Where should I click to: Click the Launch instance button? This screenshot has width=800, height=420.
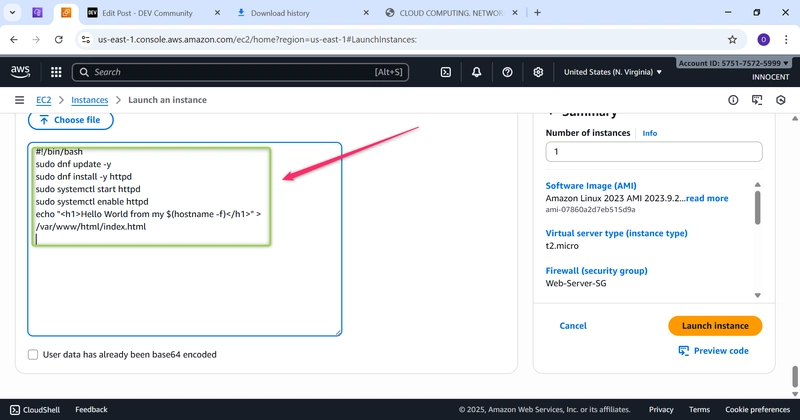[715, 326]
